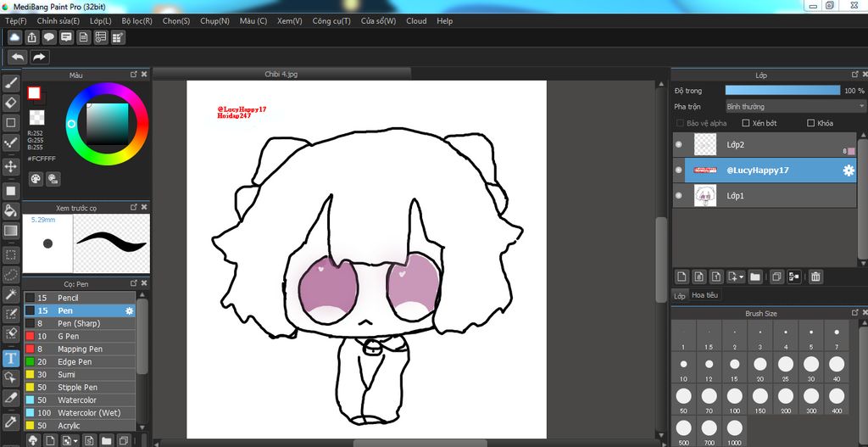Image resolution: width=868 pixels, height=447 pixels.
Task: Pick brush size 150 preset
Action: (760, 400)
